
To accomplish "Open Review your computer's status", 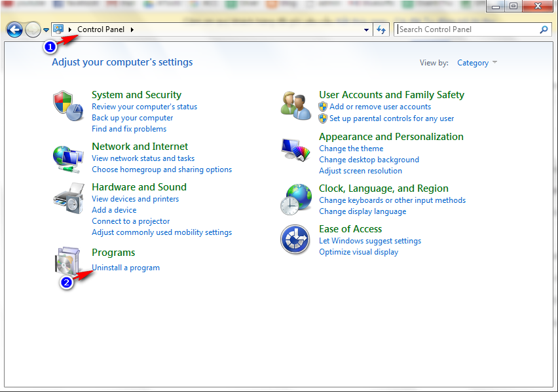I will pyautogui.click(x=144, y=107).
